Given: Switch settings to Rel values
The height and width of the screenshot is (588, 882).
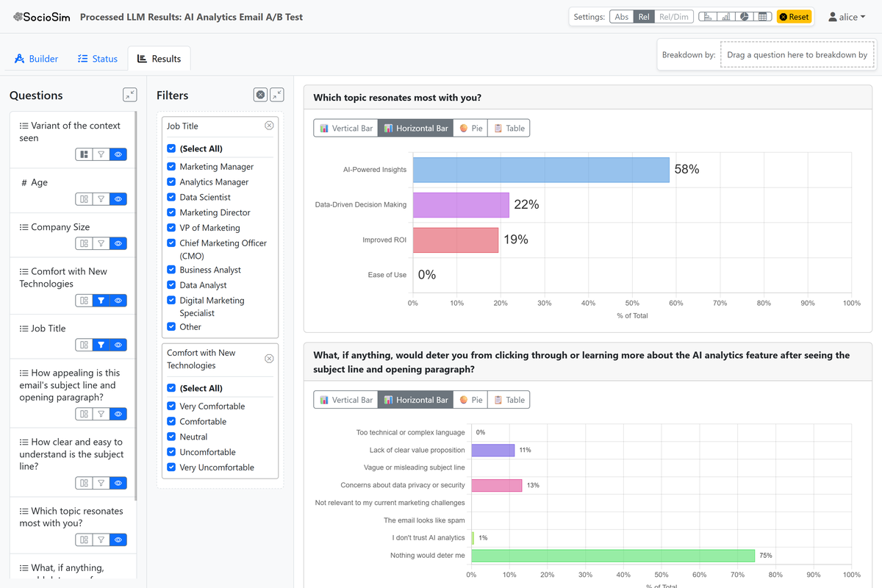Looking at the screenshot, I should (645, 17).
